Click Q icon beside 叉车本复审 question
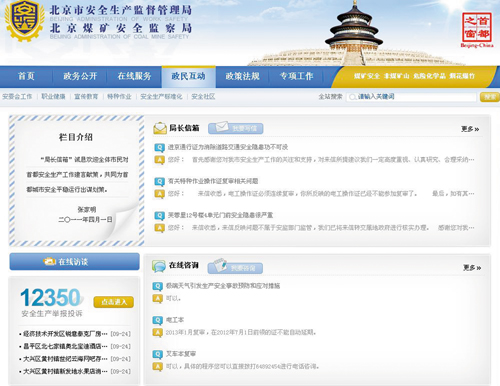Image resolution: width=500 pixels, height=386 pixels. coord(157,354)
